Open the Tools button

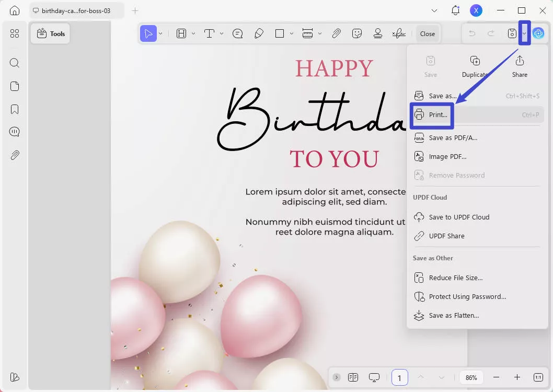pos(50,34)
